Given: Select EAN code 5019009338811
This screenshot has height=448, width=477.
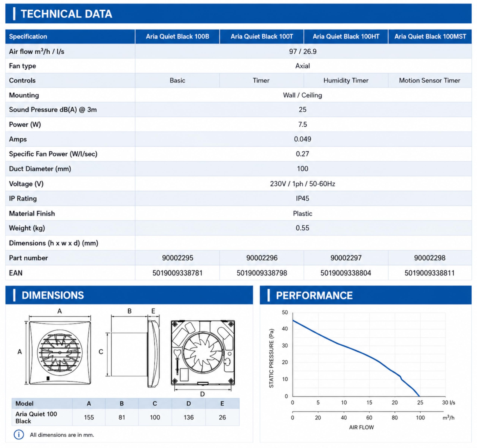Looking at the screenshot, I should pos(430,273).
